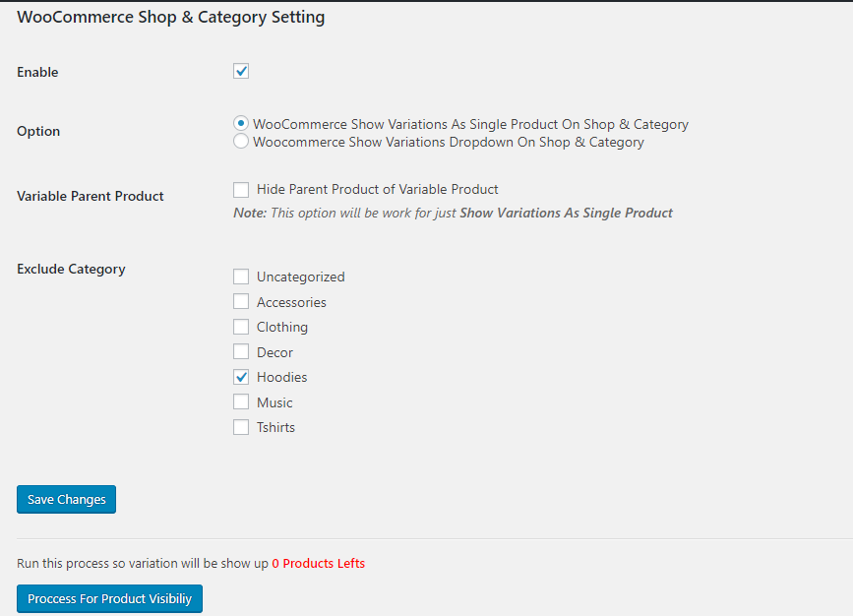Choose Show Variations Dropdown radio option
The image size is (853, 616).
pyautogui.click(x=241, y=142)
